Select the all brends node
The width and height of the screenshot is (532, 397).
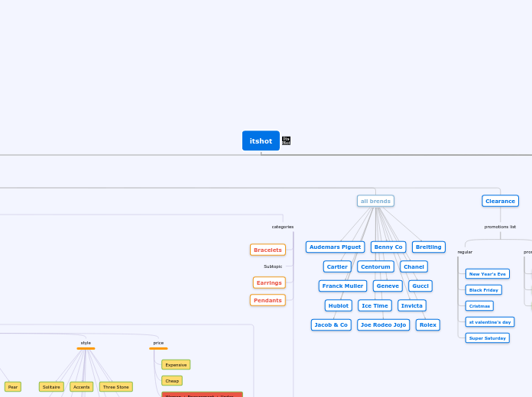[x=375, y=201]
